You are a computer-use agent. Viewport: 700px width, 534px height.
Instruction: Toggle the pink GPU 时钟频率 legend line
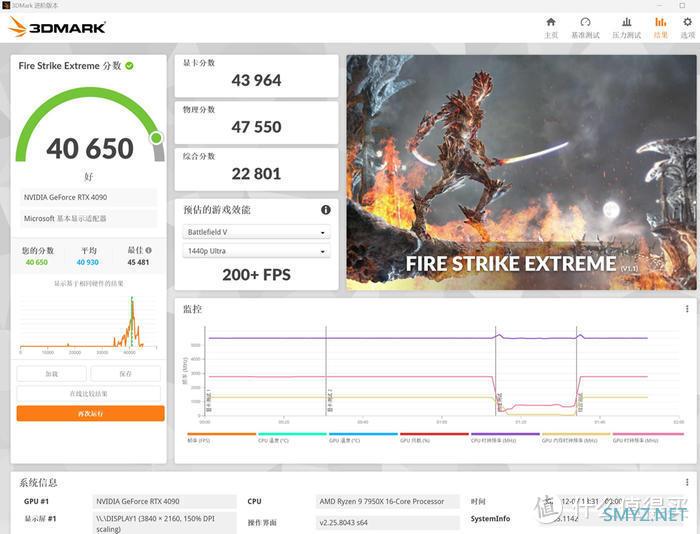click(x=648, y=437)
